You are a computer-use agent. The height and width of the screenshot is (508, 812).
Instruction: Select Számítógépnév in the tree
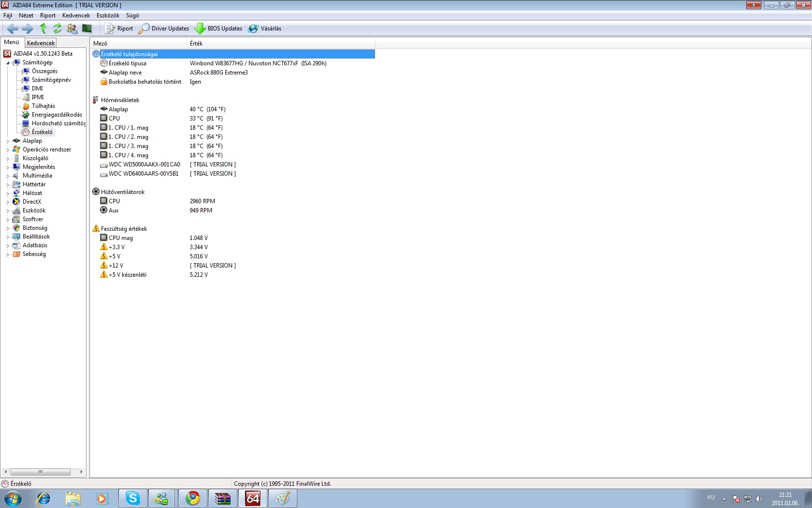click(x=51, y=80)
